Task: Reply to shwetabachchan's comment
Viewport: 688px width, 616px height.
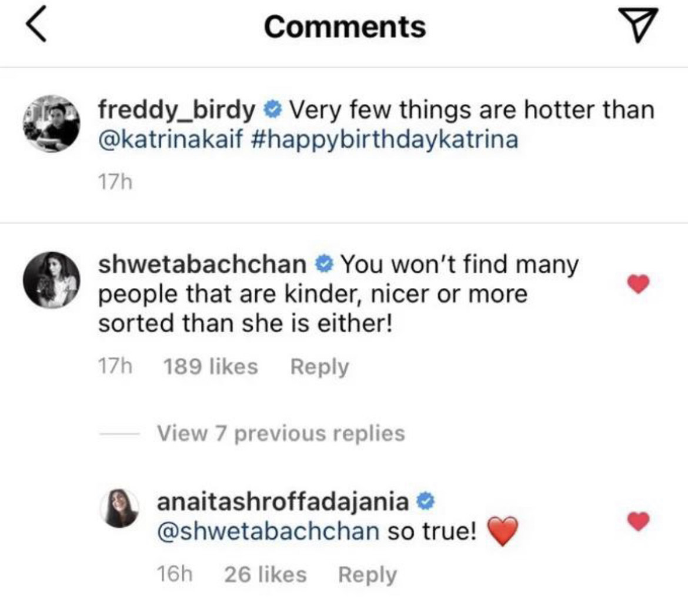Action: click(x=319, y=367)
